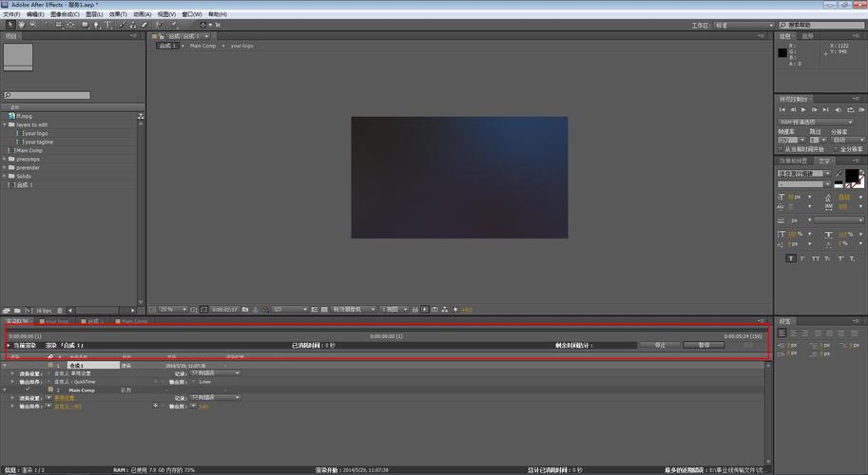This screenshot has height=475, width=868.
Task: Expand the 'layers to edit' folder
Action: coord(10,124)
